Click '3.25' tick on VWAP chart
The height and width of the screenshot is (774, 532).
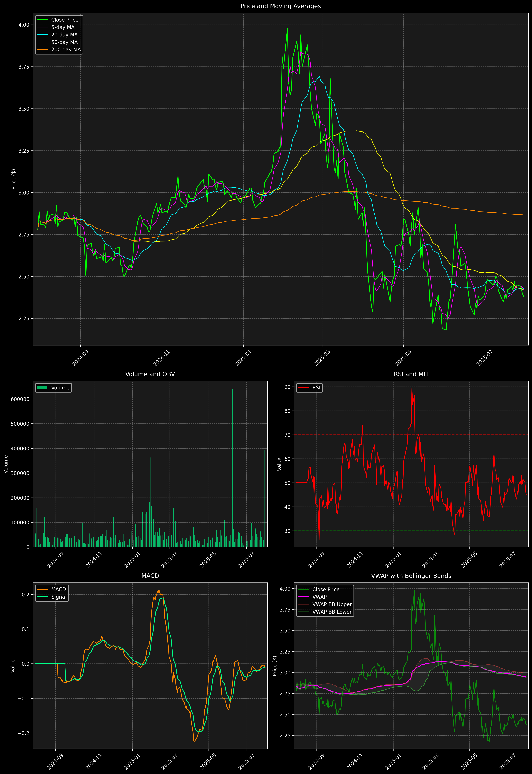tap(285, 652)
